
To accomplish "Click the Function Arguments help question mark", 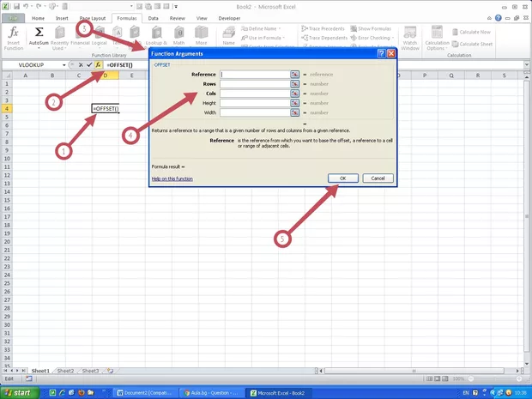I will (x=381, y=53).
